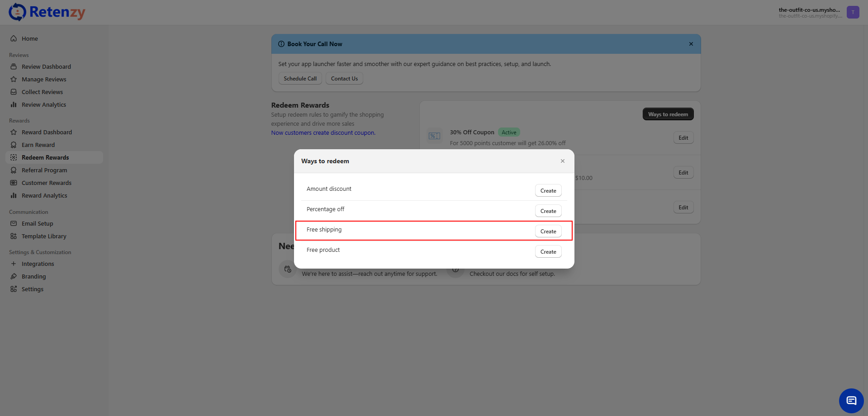This screenshot has width=868, height=416.
Task: Create a Free product reward
Action: 548,251
